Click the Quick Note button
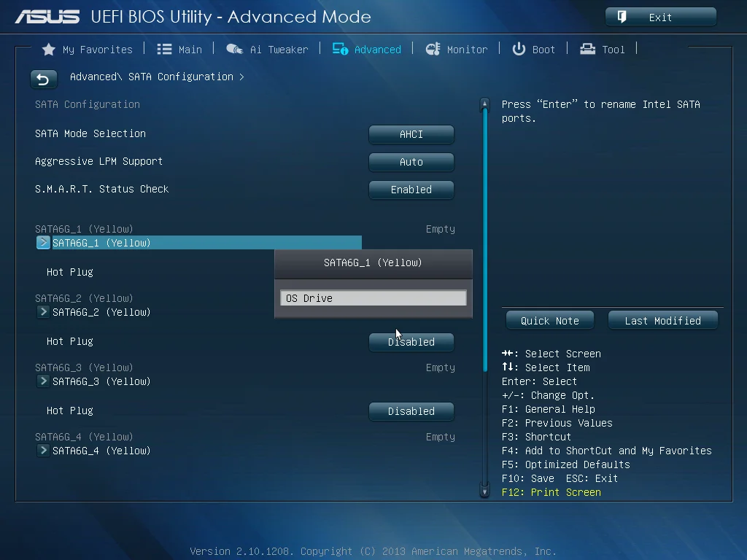This screenshot has width=747, height=560. point(550,321)
